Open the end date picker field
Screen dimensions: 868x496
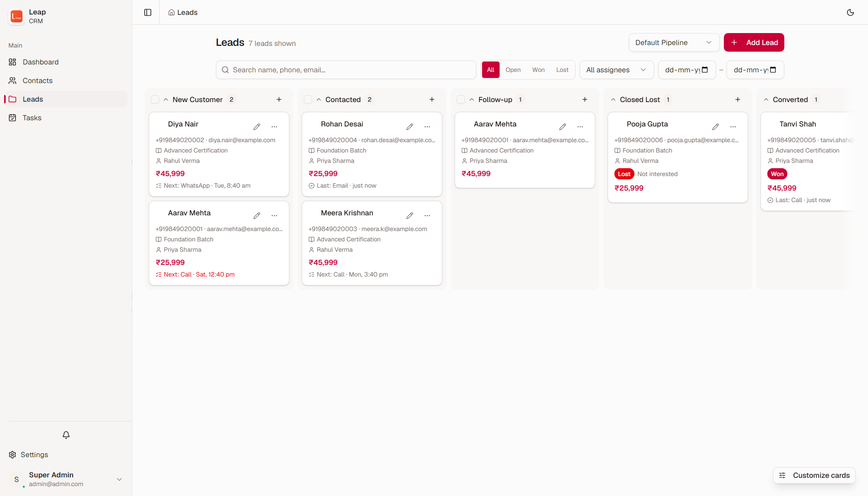(x=755, y=70)
